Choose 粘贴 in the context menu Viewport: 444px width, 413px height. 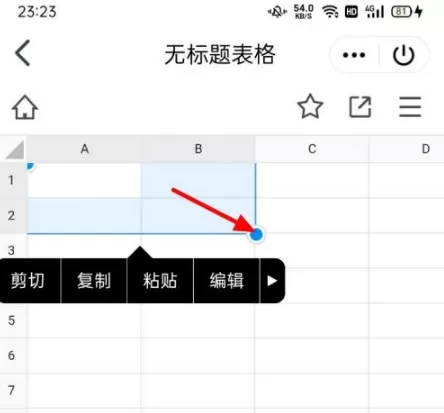click(x=160, y=281)
